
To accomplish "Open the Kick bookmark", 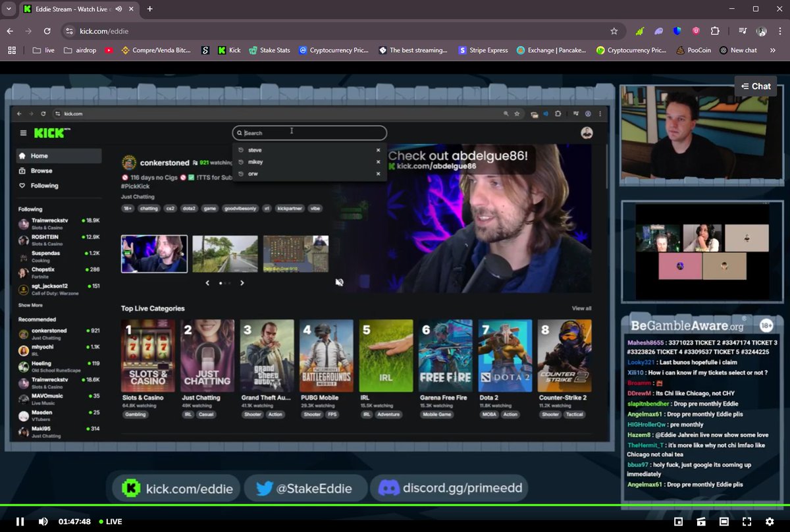I will 229,50.
